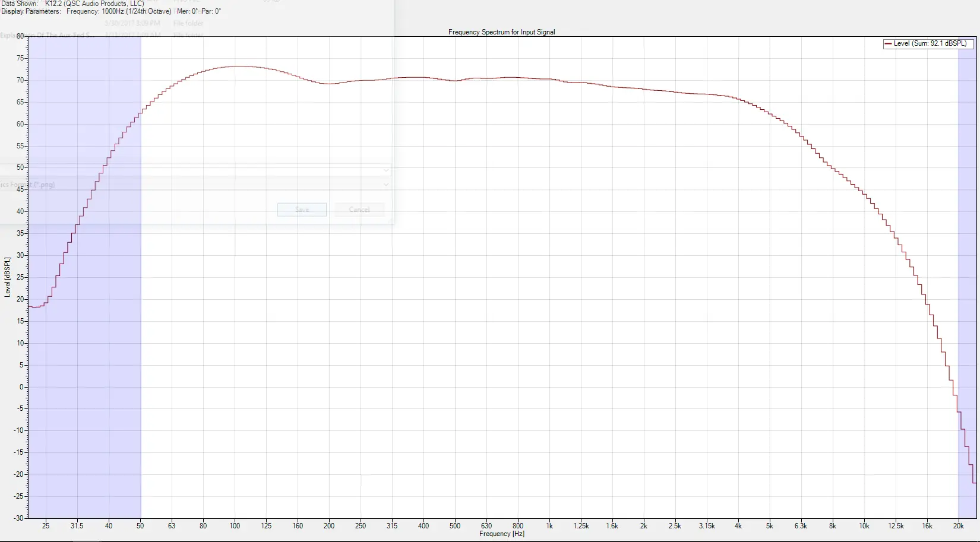Click the faded Save button in the save dialog
This screenshot has height=542, width=980.
point(302,210)
